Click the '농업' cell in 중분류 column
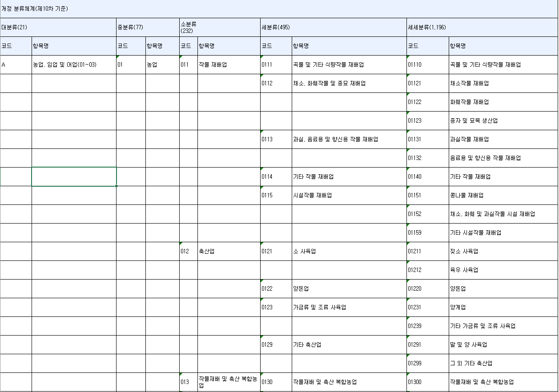 pyautogui.click(x=162, y=64)
